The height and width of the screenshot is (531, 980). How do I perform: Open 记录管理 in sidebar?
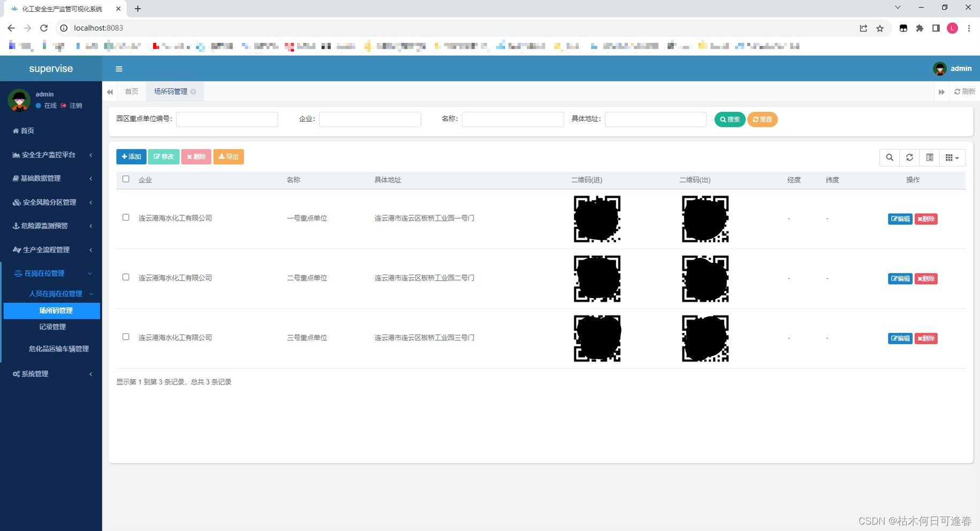[x=52, y=327]
